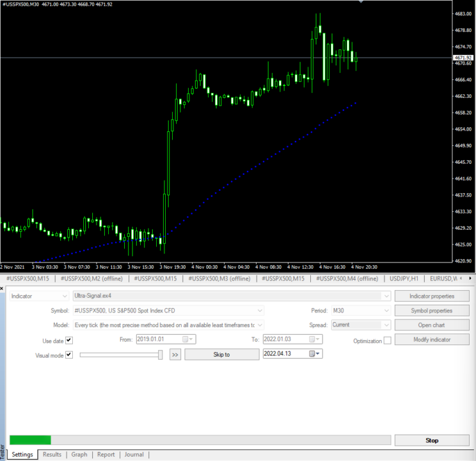Switch to #USSPX500,M3 (offline) chart tab
476x461 pixels.
(219, 279)
